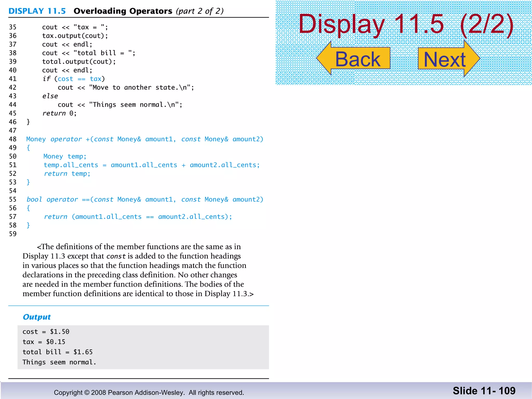Click the 'Move to another state.' output line
Screen dimensions: 532x399
pos(126,88)
